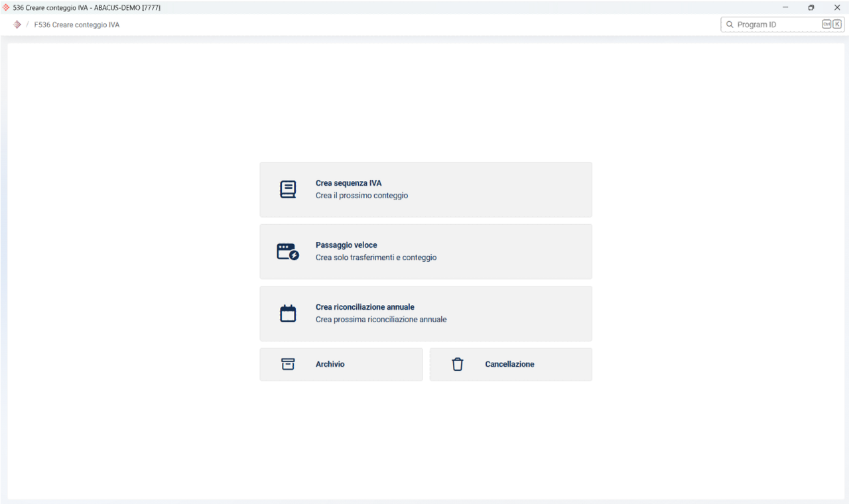Screen dimensions: 849x504
Task: Minimize the Abacus window
Action: [785, 7]
